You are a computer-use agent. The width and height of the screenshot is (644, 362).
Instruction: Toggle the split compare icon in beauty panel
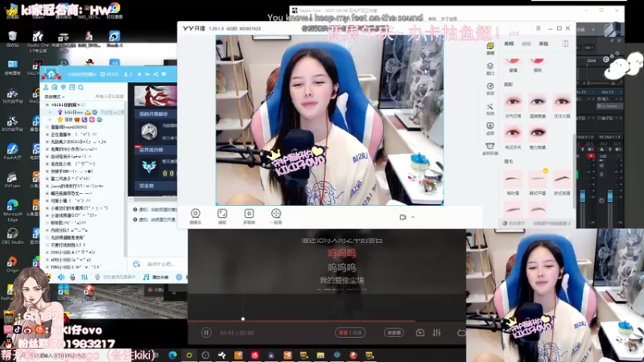565,43
